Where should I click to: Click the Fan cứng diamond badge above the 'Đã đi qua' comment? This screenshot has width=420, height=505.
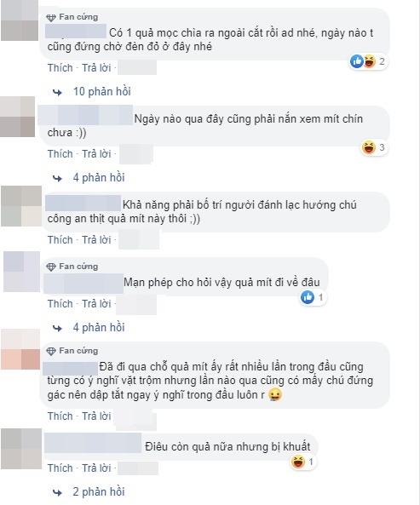[51, 352]
